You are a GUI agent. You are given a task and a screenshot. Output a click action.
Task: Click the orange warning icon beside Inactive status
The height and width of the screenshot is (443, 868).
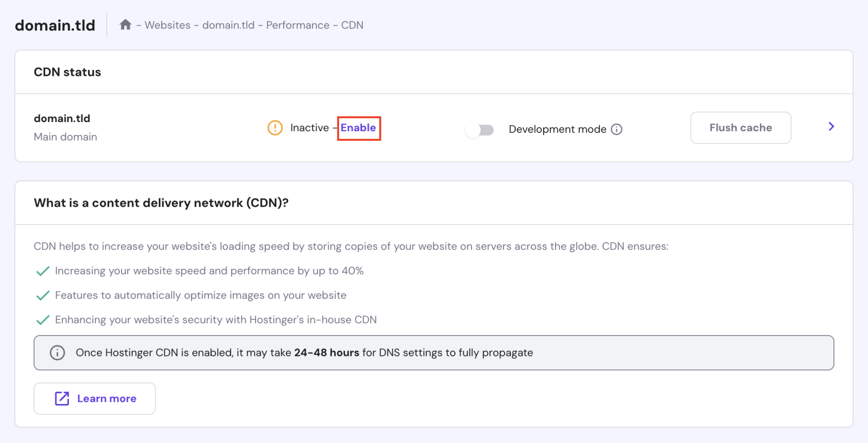275,128
